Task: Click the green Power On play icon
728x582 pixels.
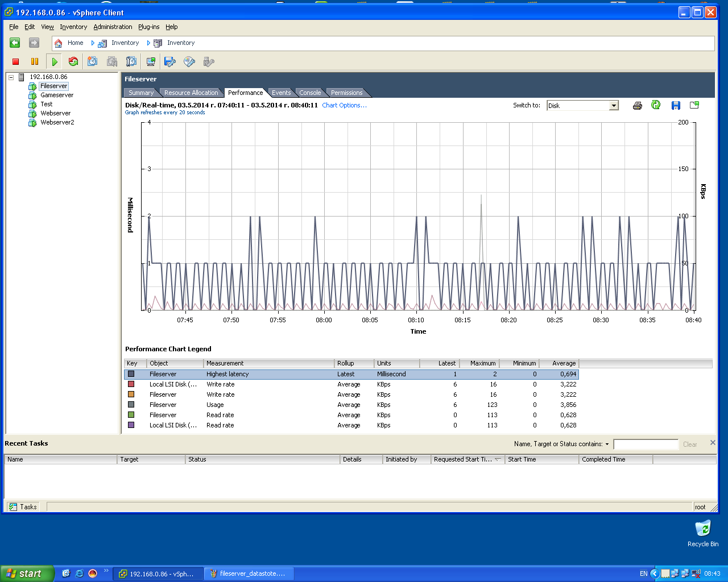Action: pos(55,61)
